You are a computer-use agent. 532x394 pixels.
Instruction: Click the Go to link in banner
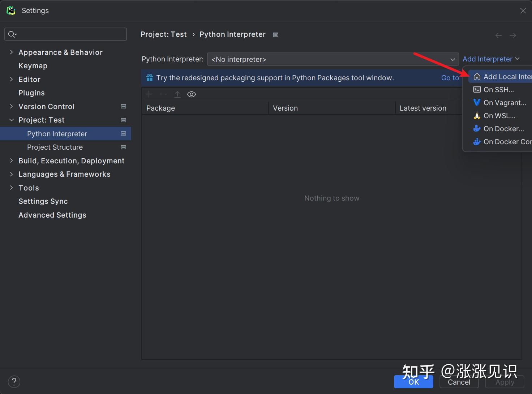click(450, 78)
